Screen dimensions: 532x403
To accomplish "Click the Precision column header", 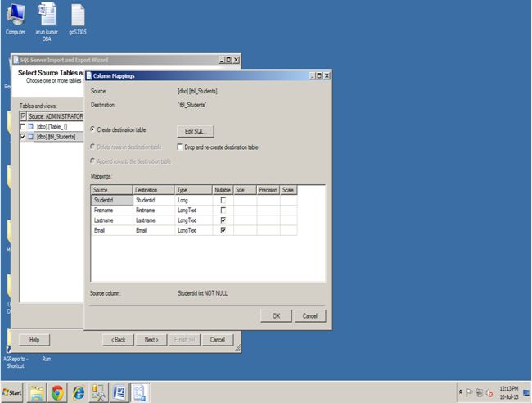I will point(268,190).
